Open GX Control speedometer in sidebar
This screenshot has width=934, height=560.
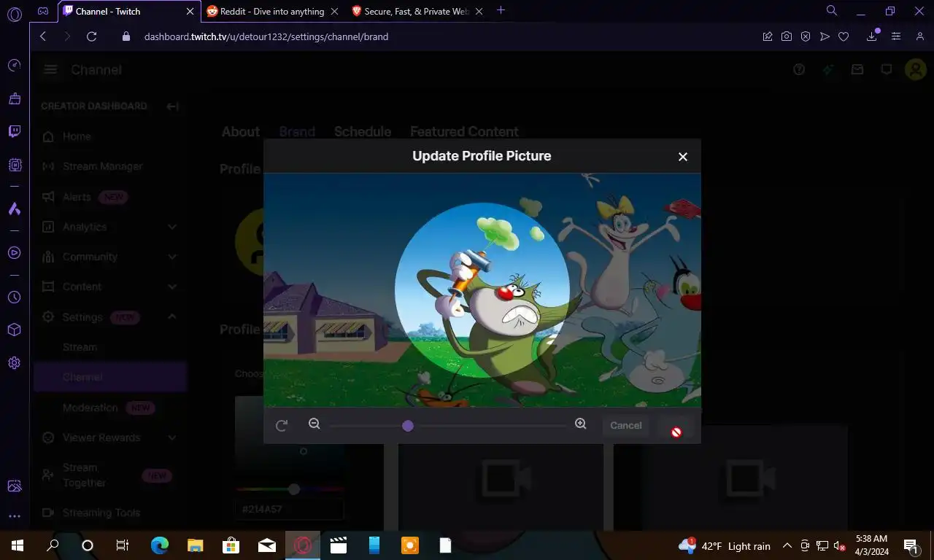click(x=14, y=66)
